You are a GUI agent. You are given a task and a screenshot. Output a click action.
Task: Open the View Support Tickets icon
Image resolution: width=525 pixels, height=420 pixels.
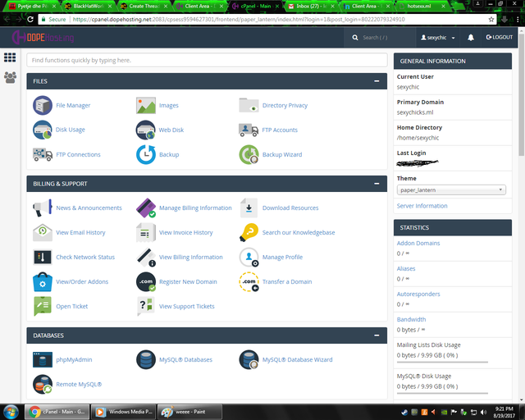click(x=146, y=306)
